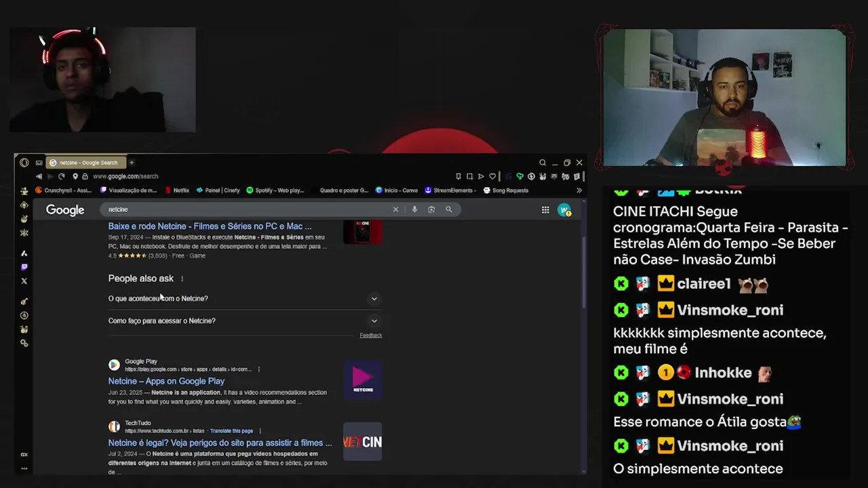Open Spotify Web player bookmark

pos(275,190)
